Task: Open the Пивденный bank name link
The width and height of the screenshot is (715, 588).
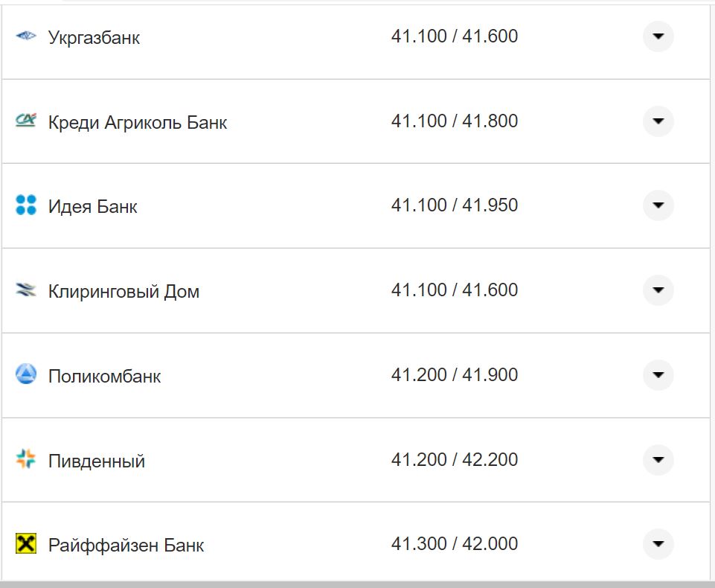Action: [x=96, y=460]
